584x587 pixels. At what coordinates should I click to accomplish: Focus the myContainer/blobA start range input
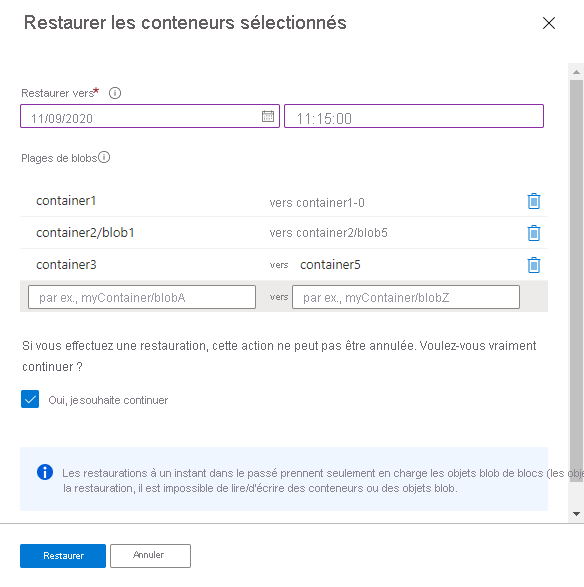pos(142,297)
